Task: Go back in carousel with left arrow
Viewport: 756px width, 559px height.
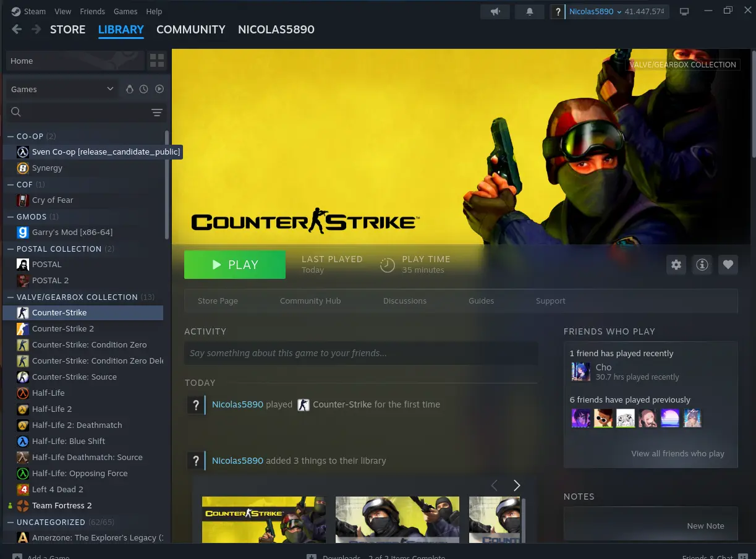Action: tap(494, 485)
